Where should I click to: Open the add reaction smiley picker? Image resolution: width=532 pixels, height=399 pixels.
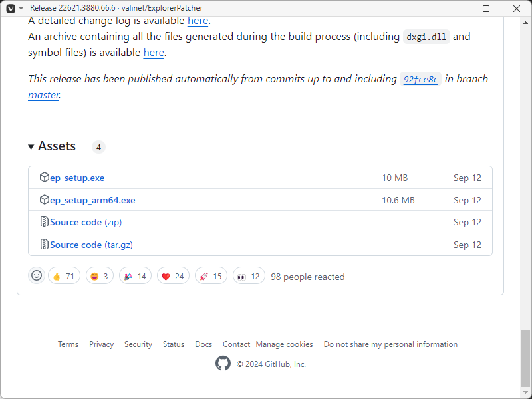point(37,275)
